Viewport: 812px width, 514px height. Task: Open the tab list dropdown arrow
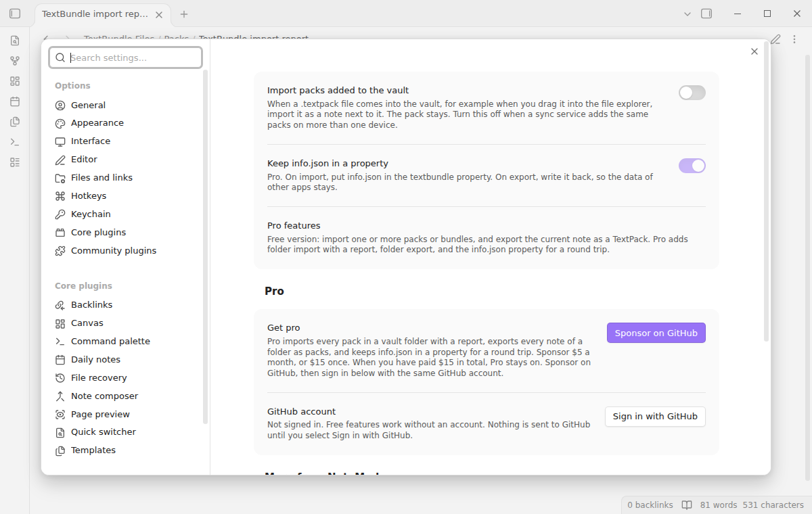tap(687, 14)
